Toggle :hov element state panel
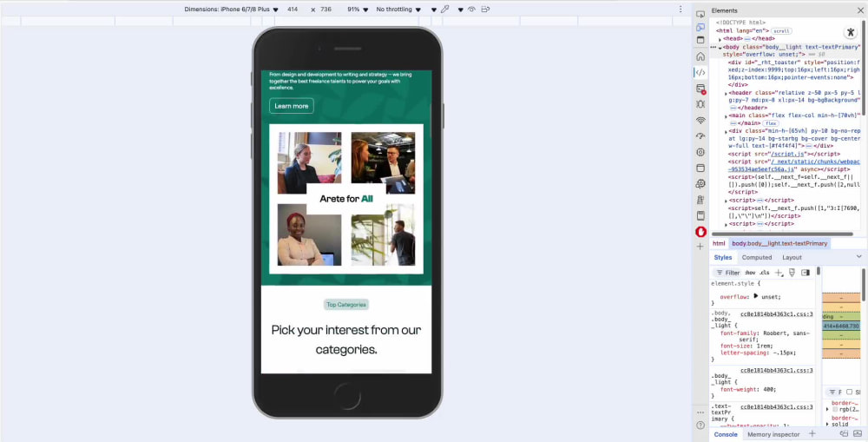 750,273
